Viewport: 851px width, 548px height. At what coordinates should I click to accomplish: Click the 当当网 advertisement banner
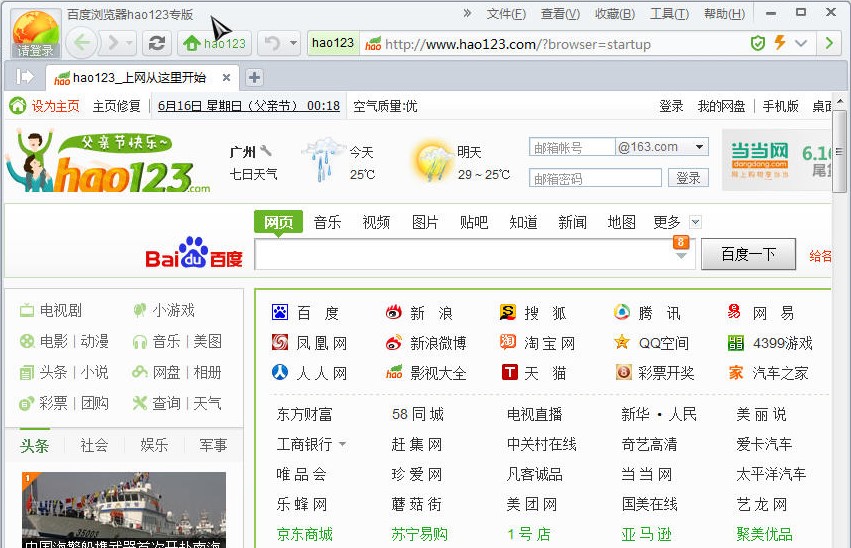click(x=777, y=160)
